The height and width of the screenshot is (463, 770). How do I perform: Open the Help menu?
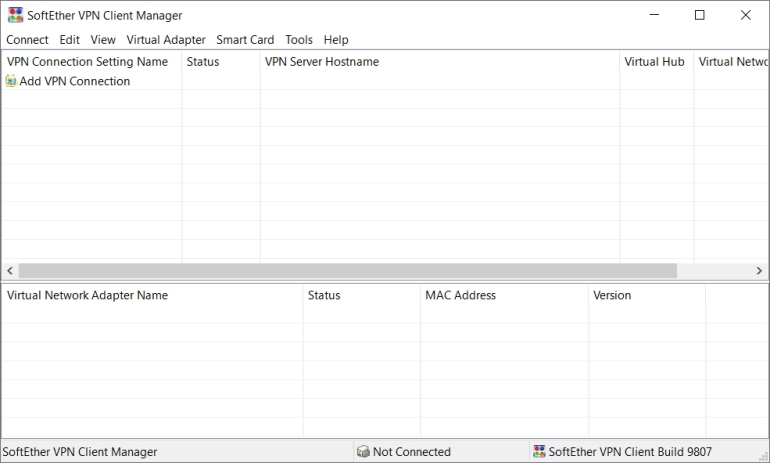pyautogui.click(x=336, y=40)
